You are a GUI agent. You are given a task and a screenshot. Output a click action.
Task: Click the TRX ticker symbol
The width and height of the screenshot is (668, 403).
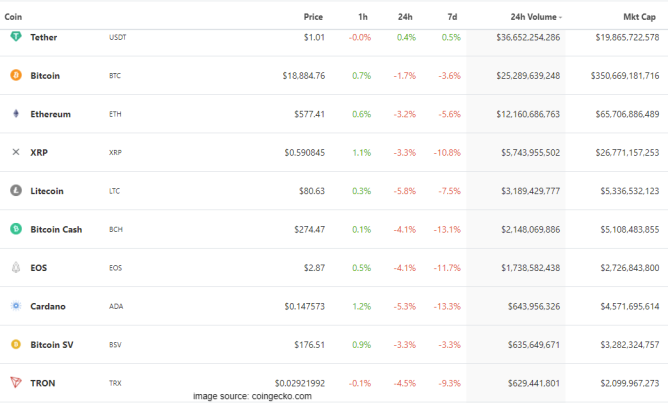click(115, 383)
